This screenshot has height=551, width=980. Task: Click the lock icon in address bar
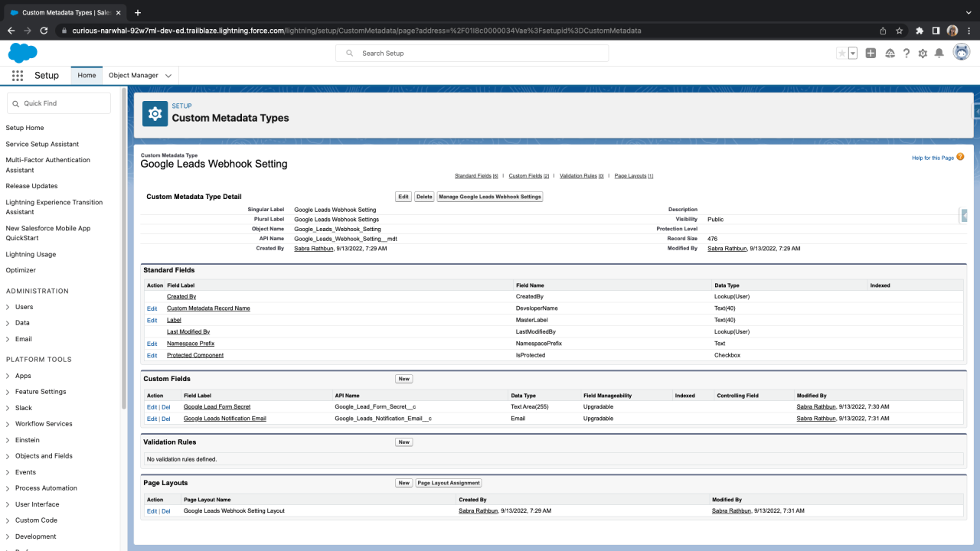(65, 31)
